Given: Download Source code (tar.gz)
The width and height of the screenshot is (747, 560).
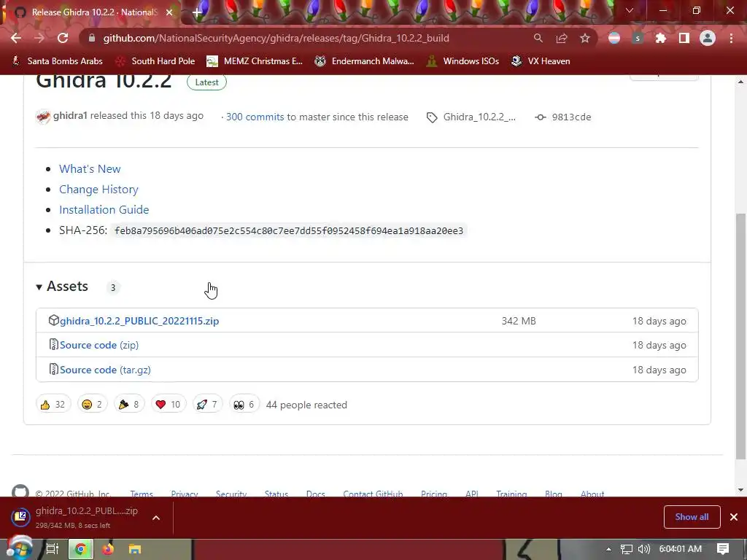Looking at the screenshot, I should 105,370.
